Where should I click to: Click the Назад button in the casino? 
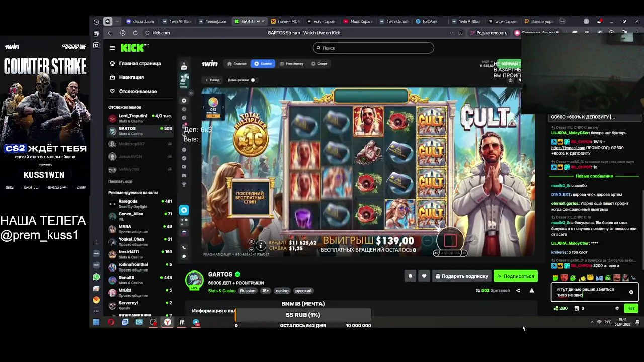[212, 80]
